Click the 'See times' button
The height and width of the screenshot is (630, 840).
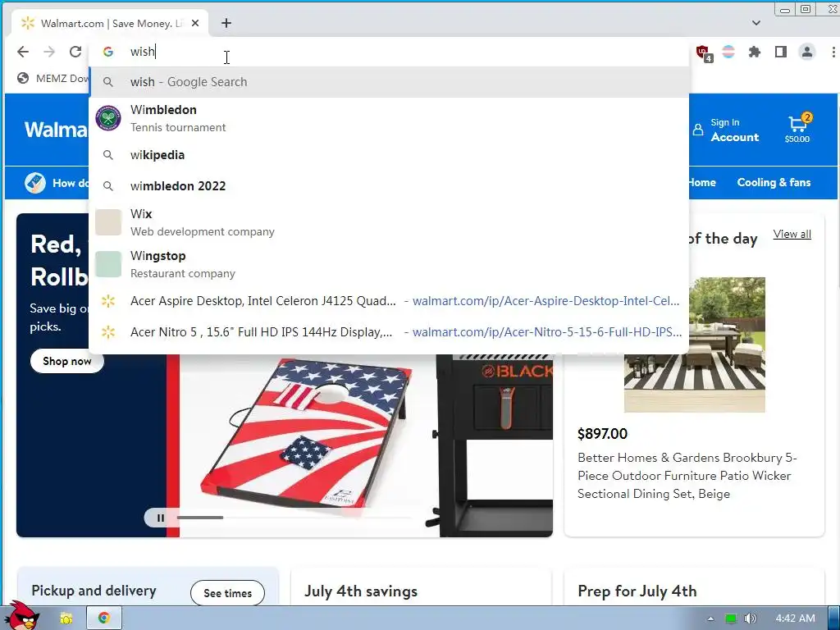(x=227, y=593)
